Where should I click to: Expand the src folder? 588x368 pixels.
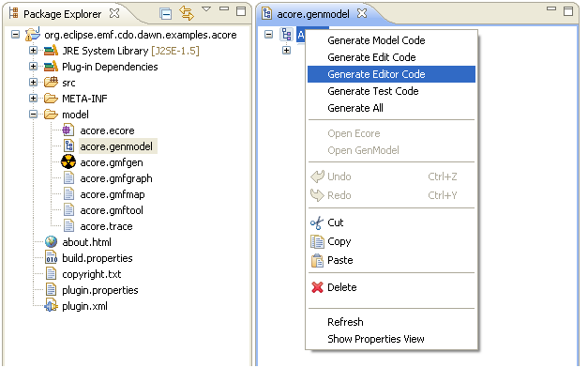34,83
